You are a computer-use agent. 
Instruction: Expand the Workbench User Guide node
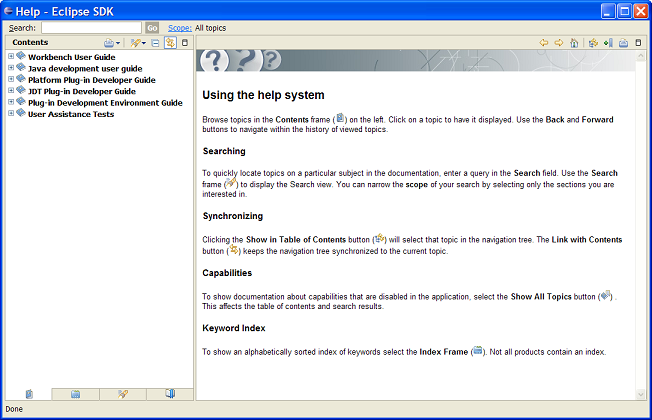click(11, 56)
